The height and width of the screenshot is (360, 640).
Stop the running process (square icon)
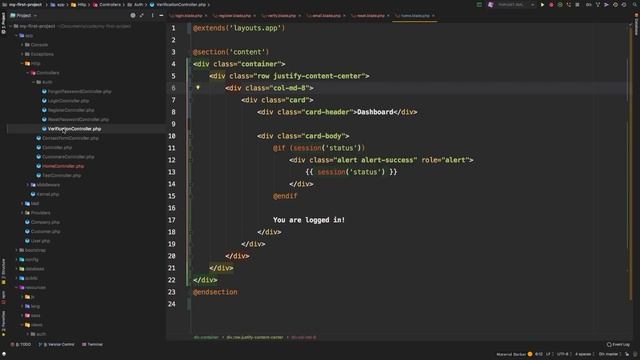click(577, 4)
